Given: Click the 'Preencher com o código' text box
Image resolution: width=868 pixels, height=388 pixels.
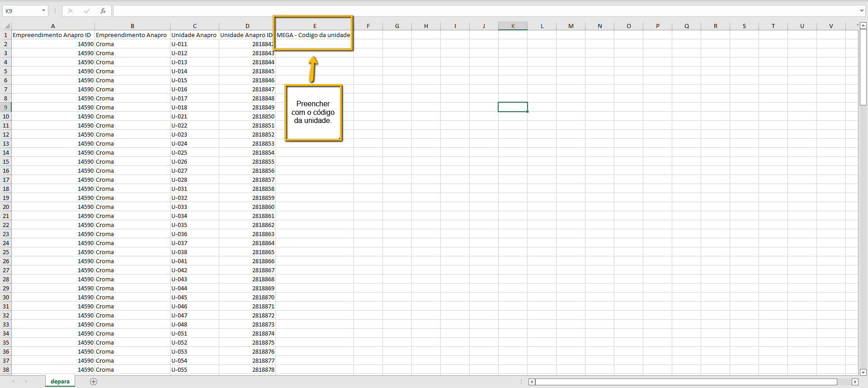Looking at the screenshot, I should click(x=313, y=113).
